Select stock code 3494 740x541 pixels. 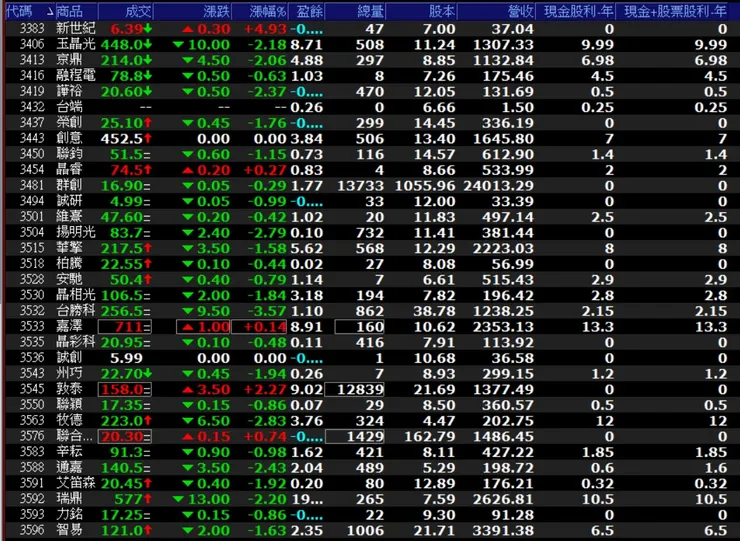(32, 201)
